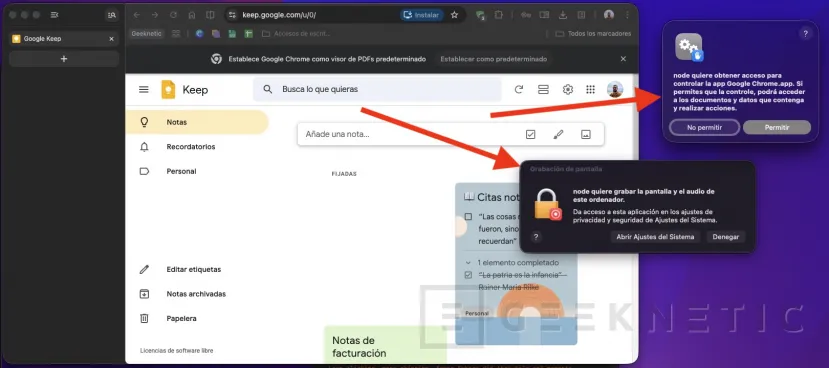
Task: Click Establecer como predeterminado
Action: (493, 59)
